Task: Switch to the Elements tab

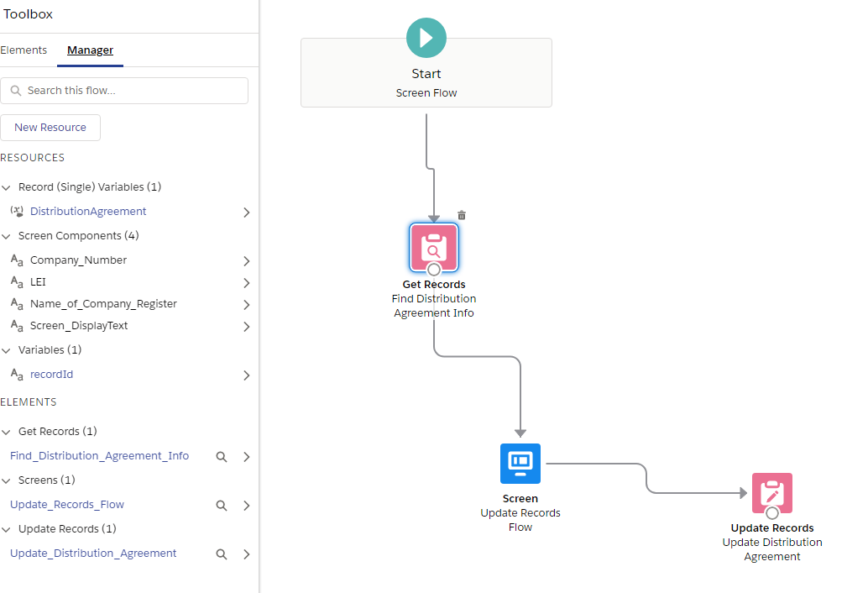Action: 24,50
